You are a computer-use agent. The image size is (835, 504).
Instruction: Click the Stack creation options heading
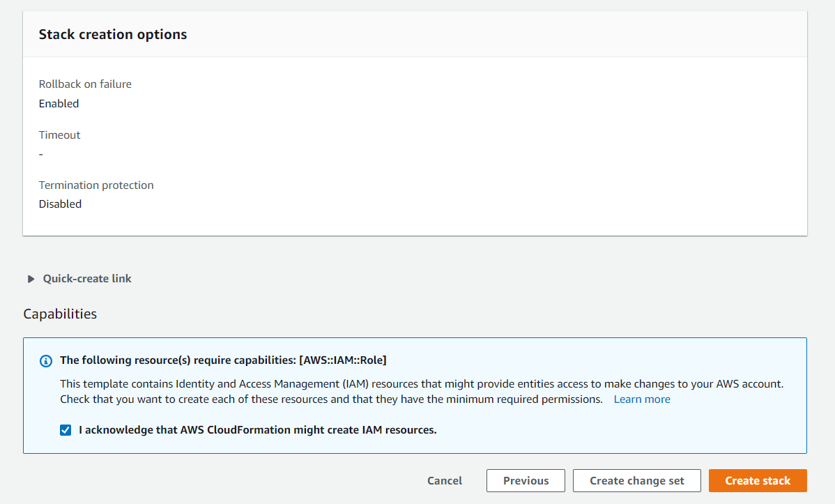[x=113, y=35]
